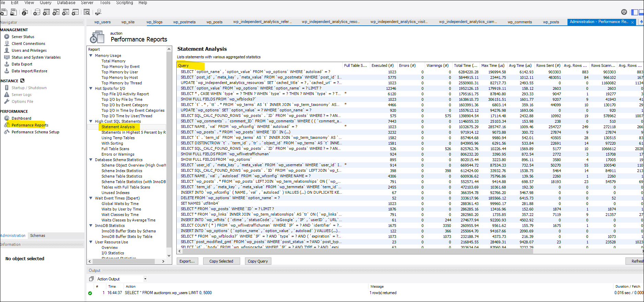Click the new SQL tab icon
Image resolution: width=644 pixels, height=302 pixels.
coord(4,12)
